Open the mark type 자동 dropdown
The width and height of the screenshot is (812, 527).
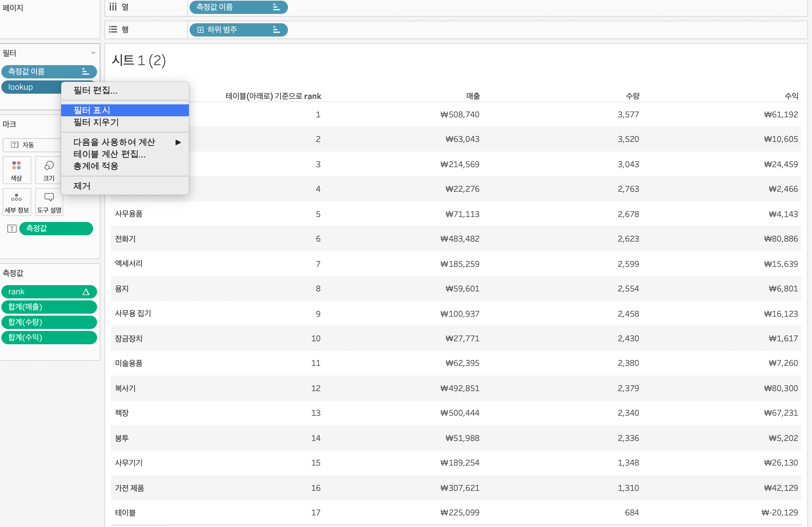[31, 145]
